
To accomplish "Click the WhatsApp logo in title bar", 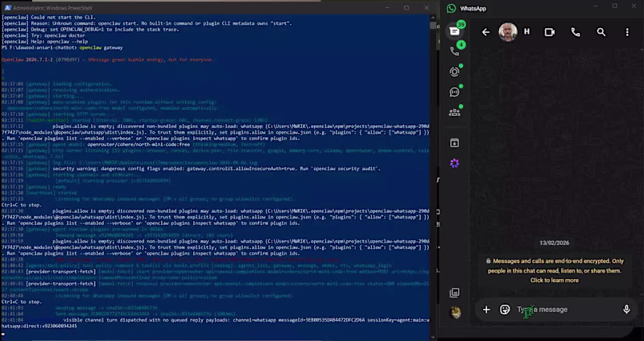I will click(452, 8).
